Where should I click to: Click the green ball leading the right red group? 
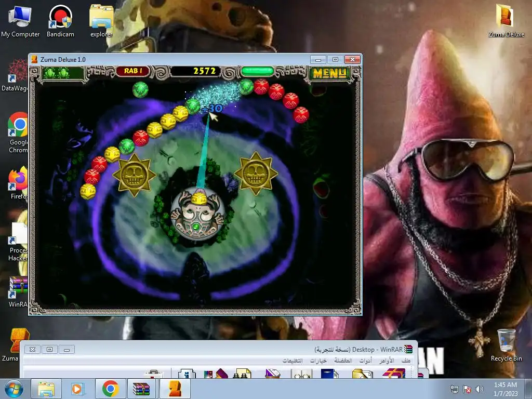tap(246, 87)
